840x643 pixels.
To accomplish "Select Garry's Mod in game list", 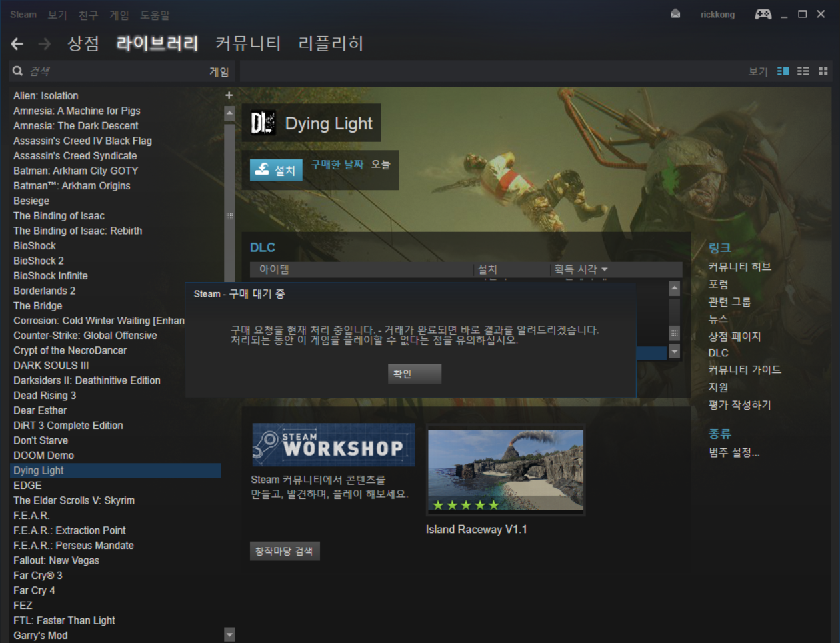I will (41, 636).
